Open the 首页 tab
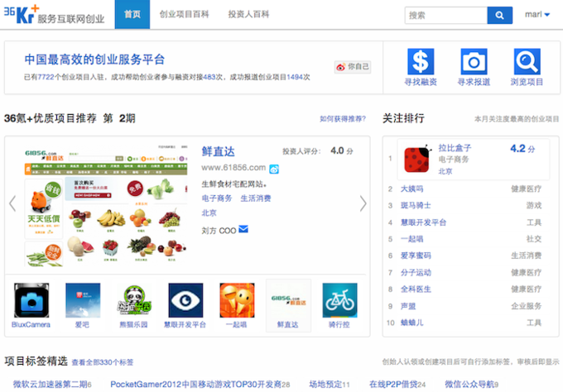Screen dimensions: 563x392 coord(132,14)
